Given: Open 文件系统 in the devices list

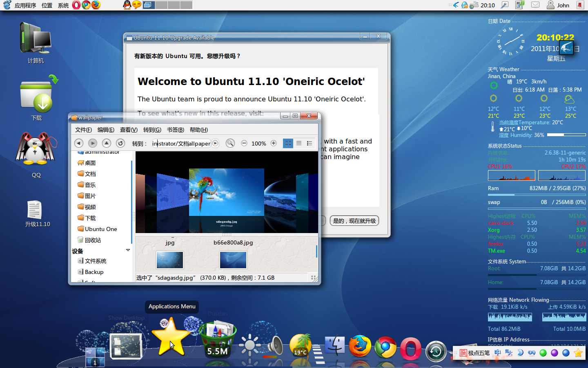Looking at the screenshot, I should pos(92,261).
